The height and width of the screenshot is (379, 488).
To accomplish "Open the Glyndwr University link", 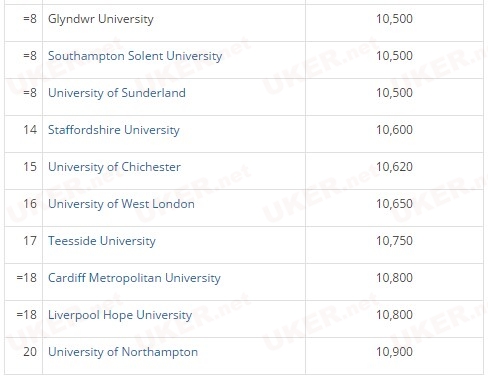I will 101,19.
